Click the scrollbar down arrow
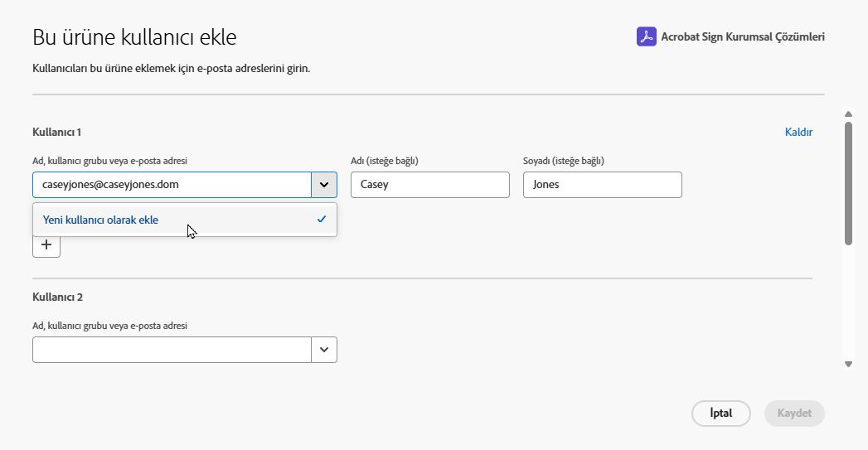 [848, 363]
